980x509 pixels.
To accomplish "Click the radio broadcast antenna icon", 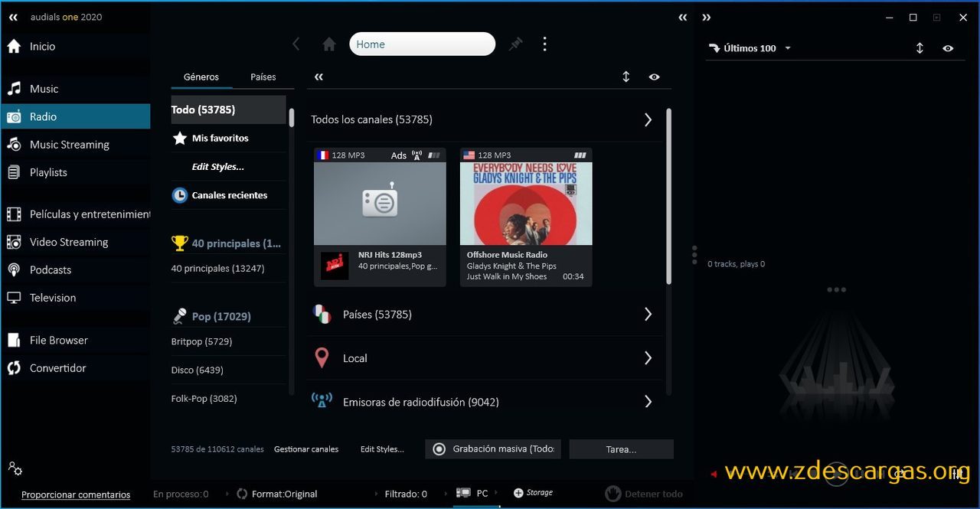I will click(322, 400).
